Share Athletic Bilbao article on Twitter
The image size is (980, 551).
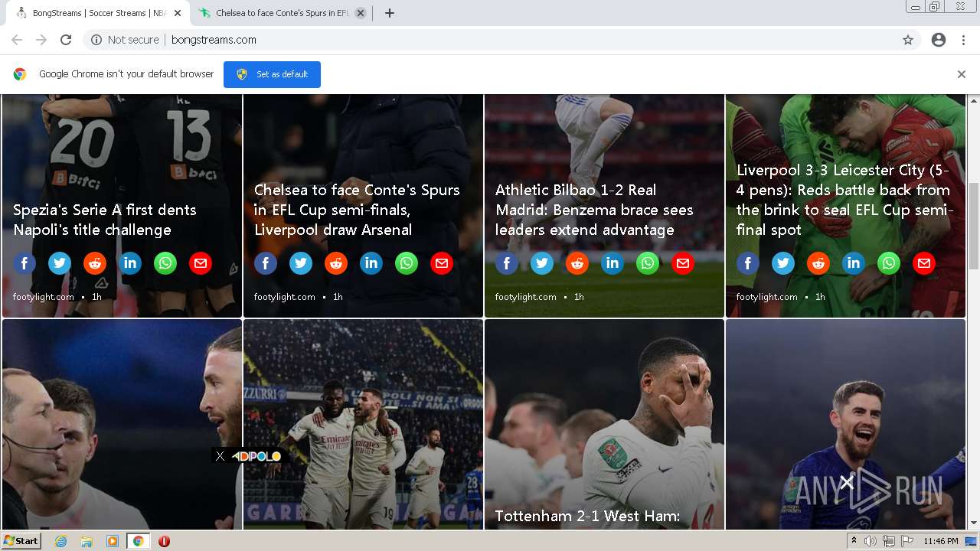pos(542,263)
